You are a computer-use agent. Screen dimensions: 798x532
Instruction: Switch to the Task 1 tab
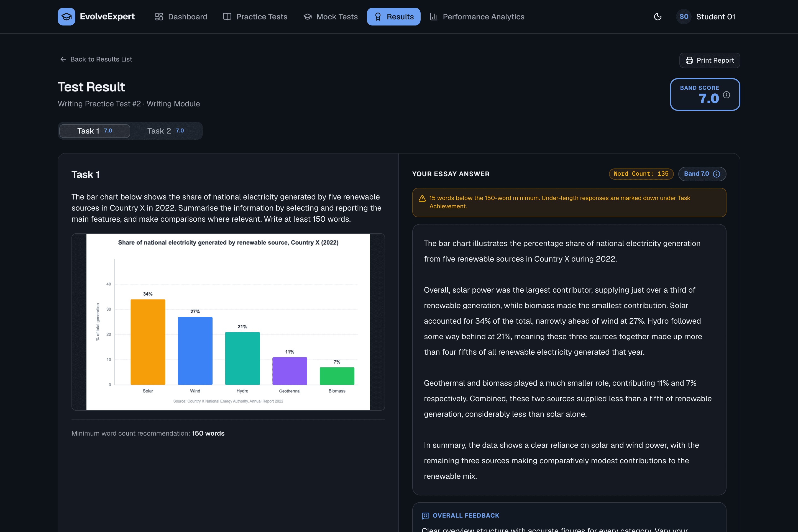(x=95, y=131)
